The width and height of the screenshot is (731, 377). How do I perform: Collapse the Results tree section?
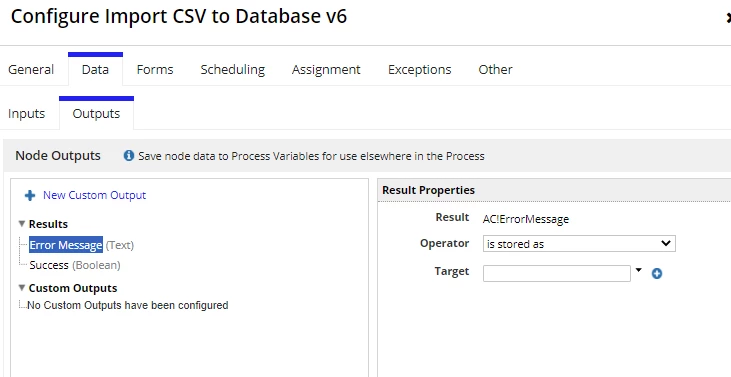[21, 224]
